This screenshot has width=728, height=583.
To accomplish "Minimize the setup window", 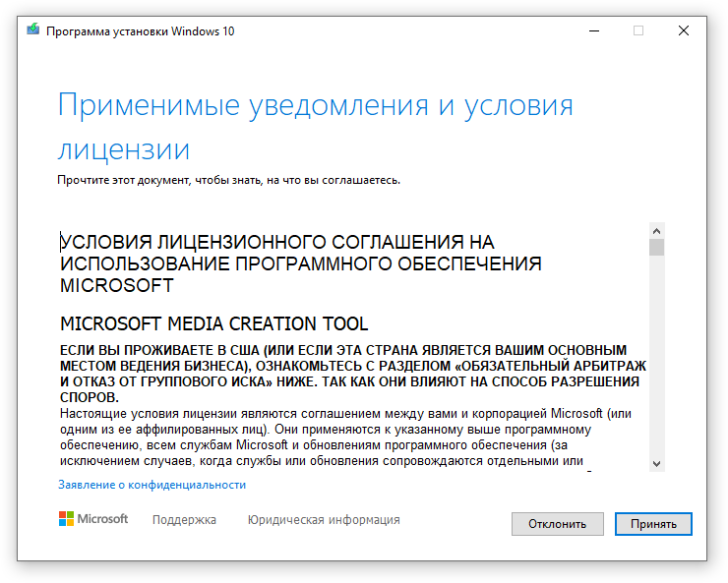I will [594, 31].
